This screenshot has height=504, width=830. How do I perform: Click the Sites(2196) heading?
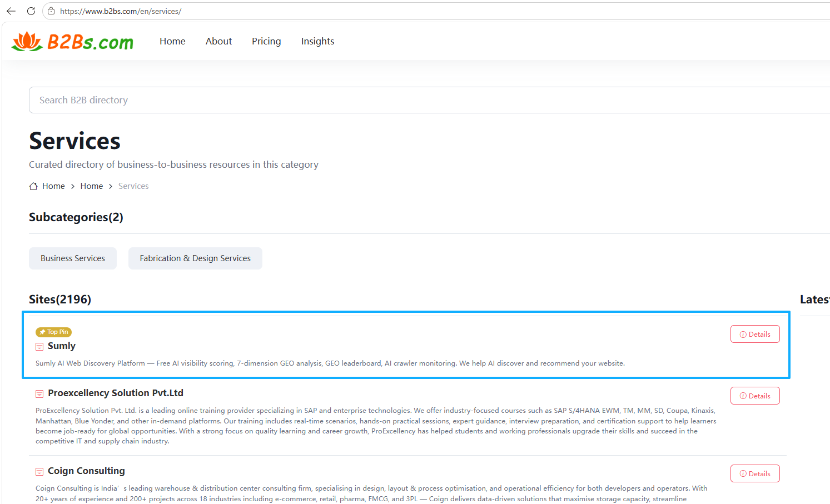[x=60, y=300]
